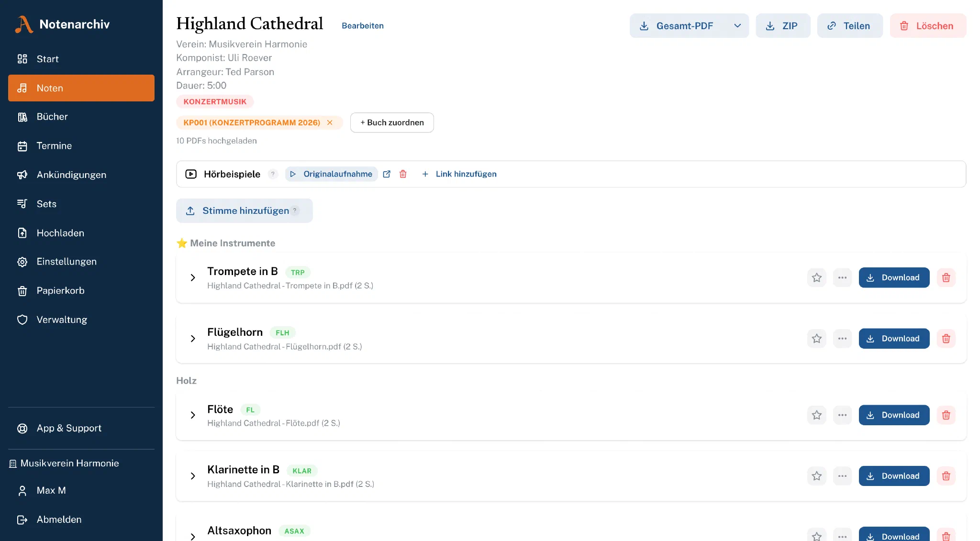
Task: Open Einstellungen in sidebar
Action: click(x=81, y=262)
